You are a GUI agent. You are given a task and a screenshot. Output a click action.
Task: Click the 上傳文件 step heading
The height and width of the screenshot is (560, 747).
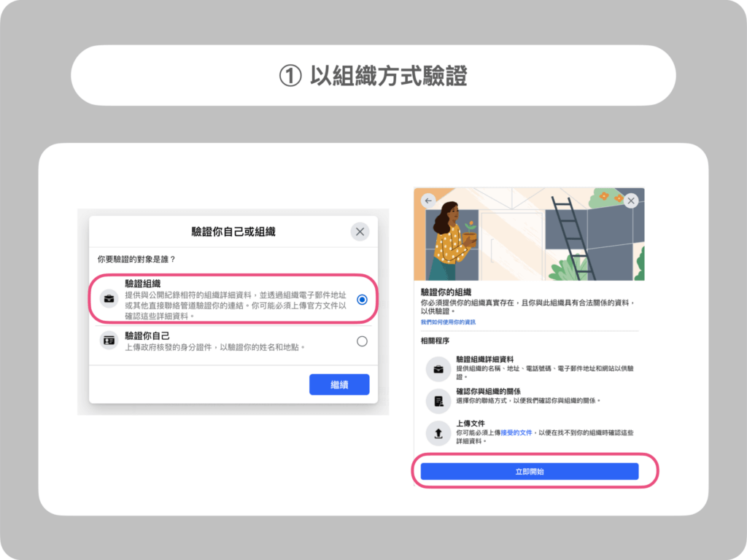(x=471, y=424)
